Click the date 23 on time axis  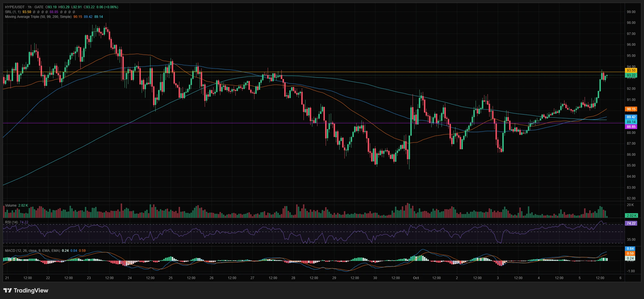pos(89,278)
